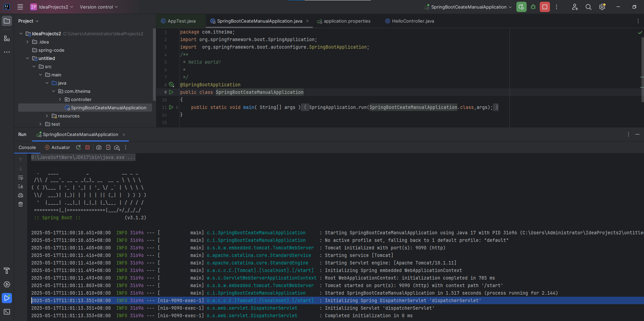Click the run gutter icon on line 11
Image resolution: width=644 pixels, height=321 pixels.
tap(171, 107)
